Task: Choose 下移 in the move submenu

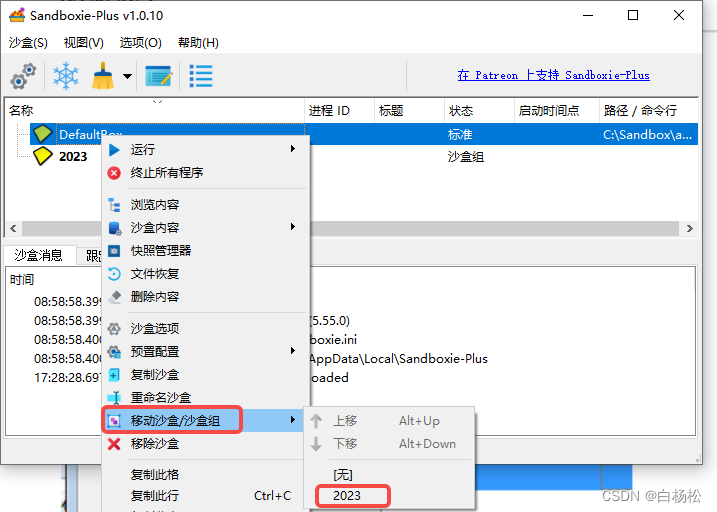Action: (x=390, y=444)
